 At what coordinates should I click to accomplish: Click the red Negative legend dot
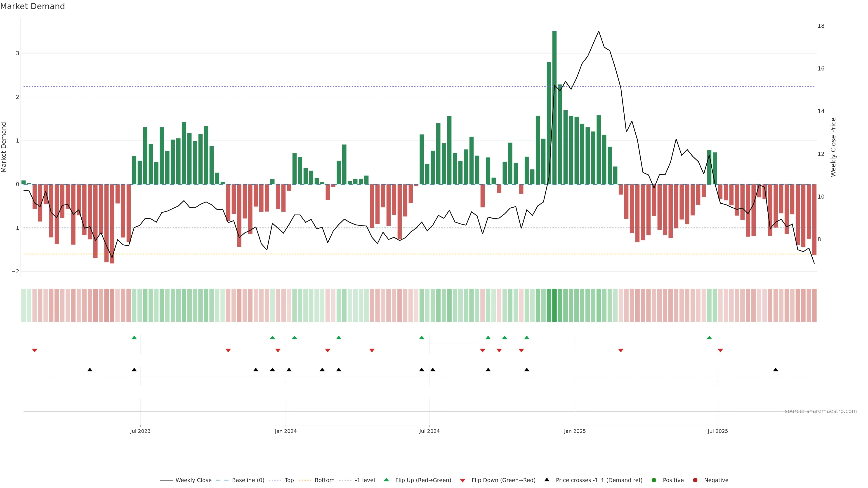coord(695,480)
